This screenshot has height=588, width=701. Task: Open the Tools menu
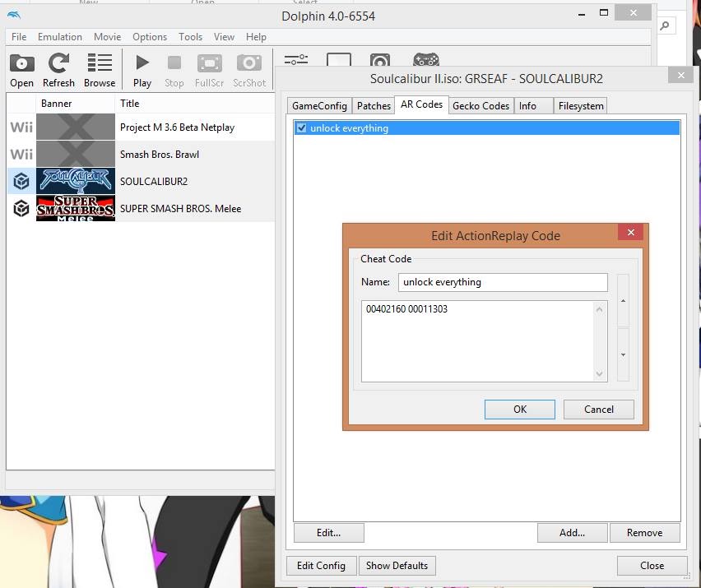point(190,37)
